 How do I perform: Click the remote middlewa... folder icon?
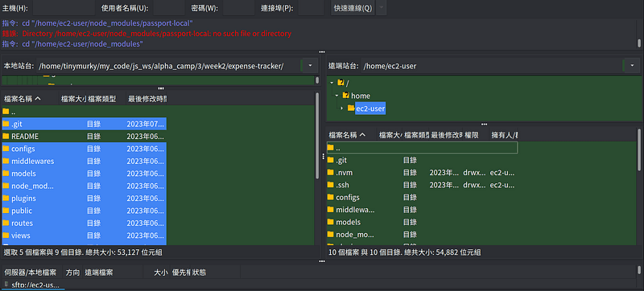coord(331,210)
